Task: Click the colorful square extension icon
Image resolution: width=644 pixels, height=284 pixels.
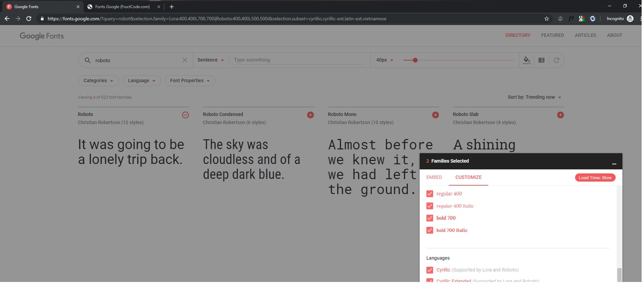Action: (x=581, y=19)
